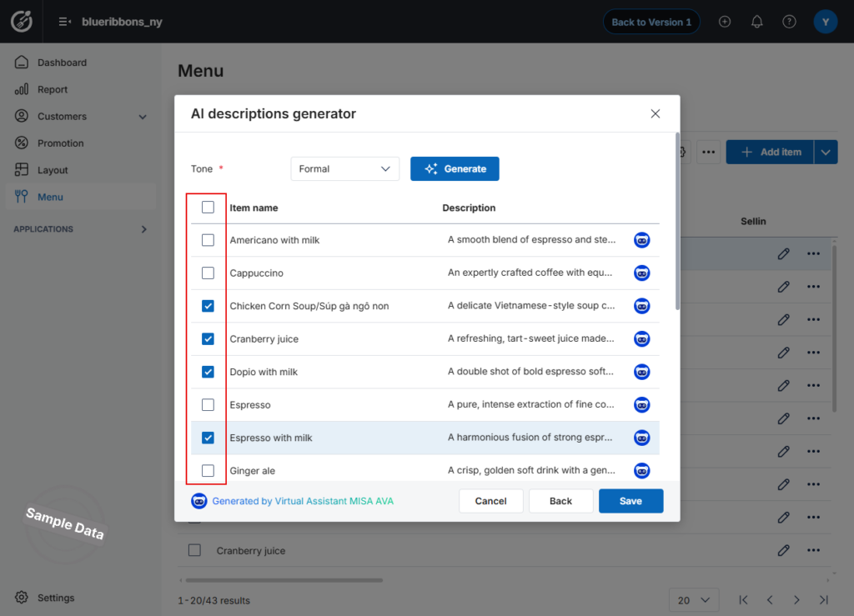Click the Chicken Corn Soup description text
The width and height of the screenshot is (854, 616).
pos(531,305)
